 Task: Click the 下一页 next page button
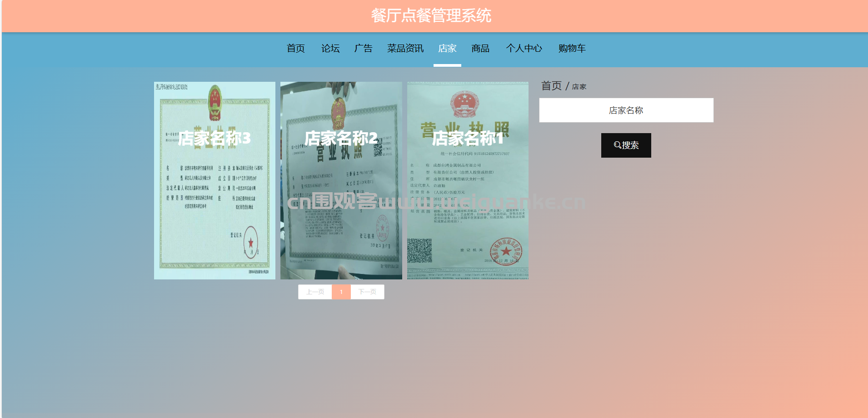click(x=367, y=292)
